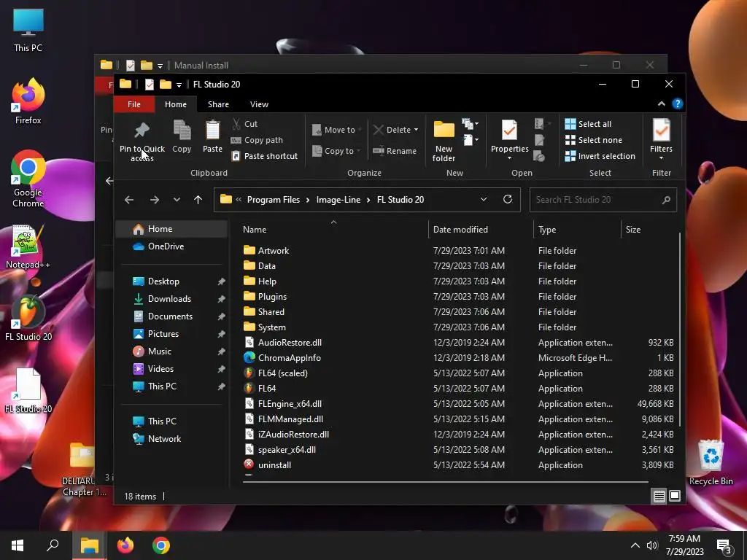747x560 pixels.
Task: Expand the Delete dropdown arrow
Action: [x=416, y=130]
